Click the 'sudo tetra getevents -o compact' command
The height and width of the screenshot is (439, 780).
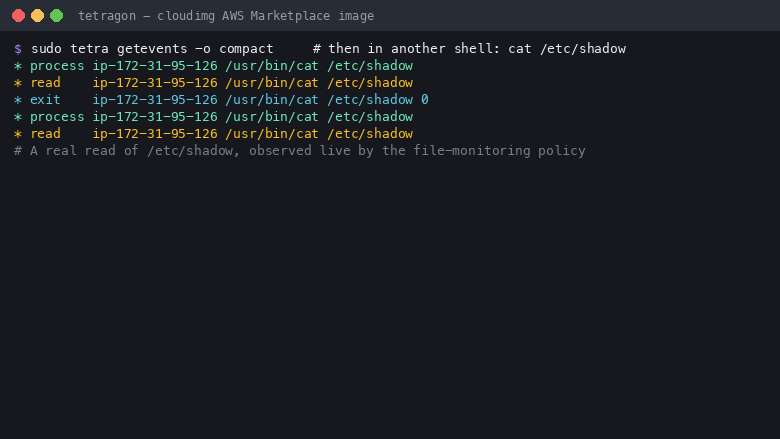[x=152, y=49]
